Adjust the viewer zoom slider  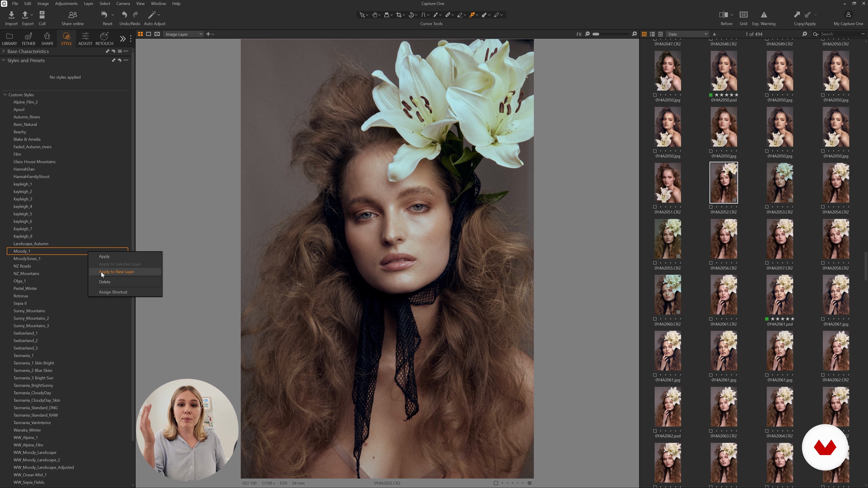[x=611, y=34]
